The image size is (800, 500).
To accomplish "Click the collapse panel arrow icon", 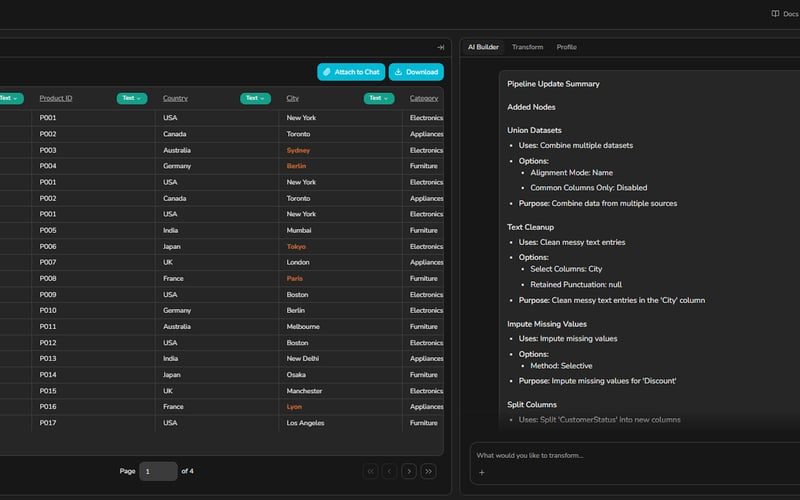I will click(x=440, y=47).
